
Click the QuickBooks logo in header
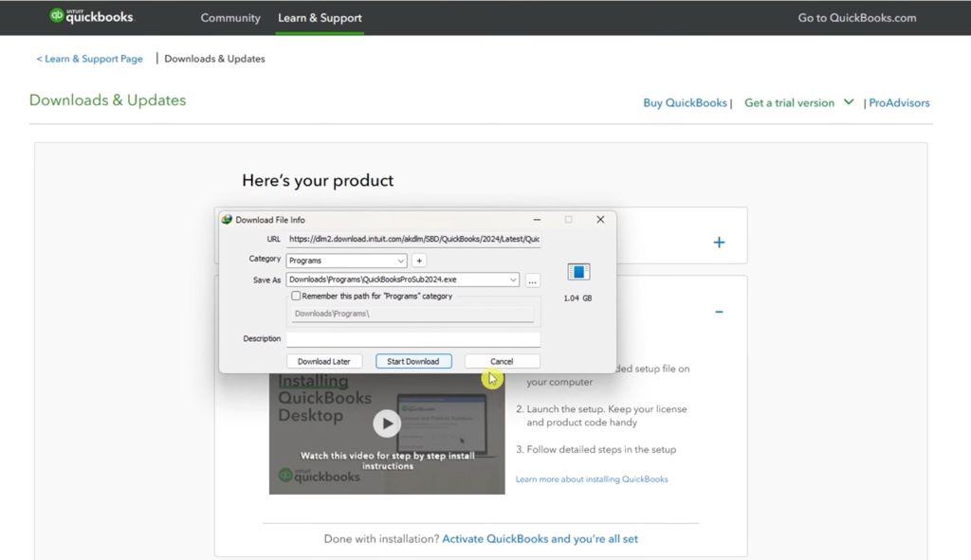(x=92, y=17)
